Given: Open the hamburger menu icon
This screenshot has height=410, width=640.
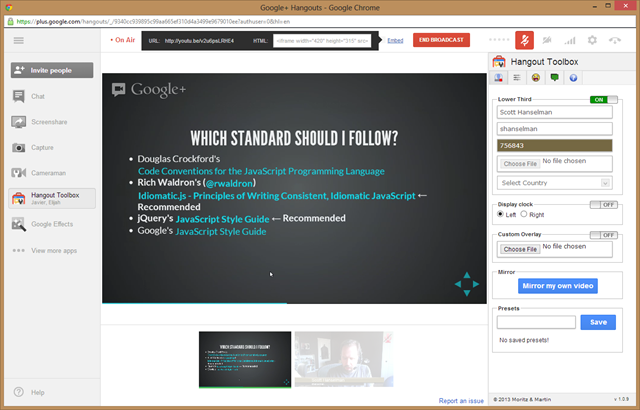Looking at the screenshot, I should pos(18,40).
